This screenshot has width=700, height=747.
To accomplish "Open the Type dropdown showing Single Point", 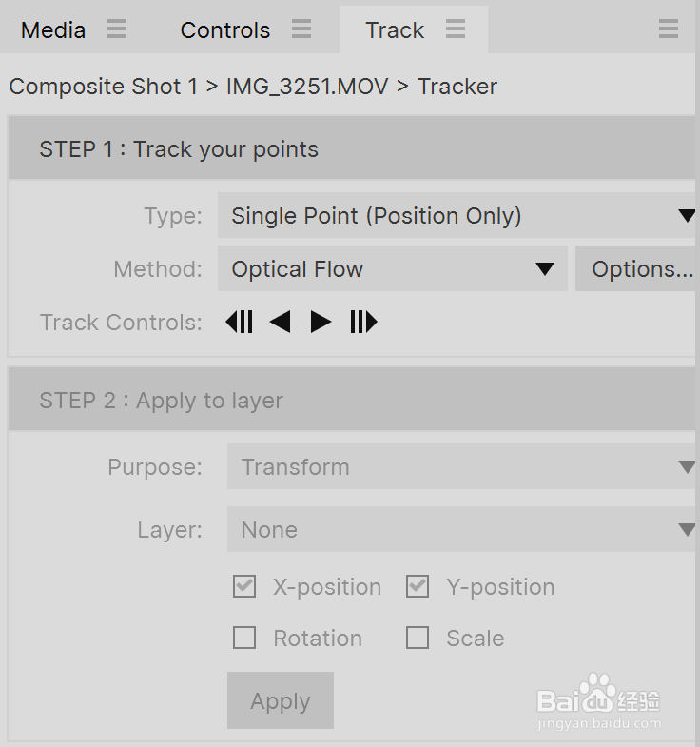I will [458, 215].
